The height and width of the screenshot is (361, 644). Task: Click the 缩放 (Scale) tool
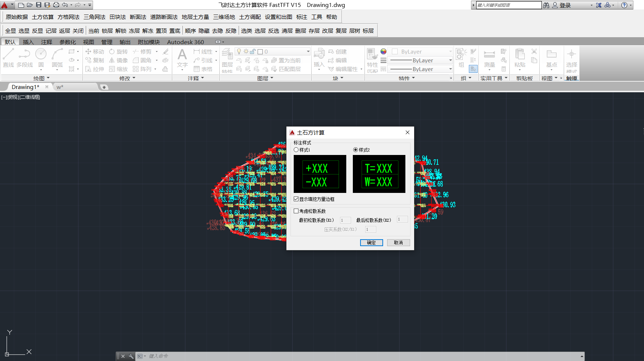pyautogui.click(x=119, y=69)
